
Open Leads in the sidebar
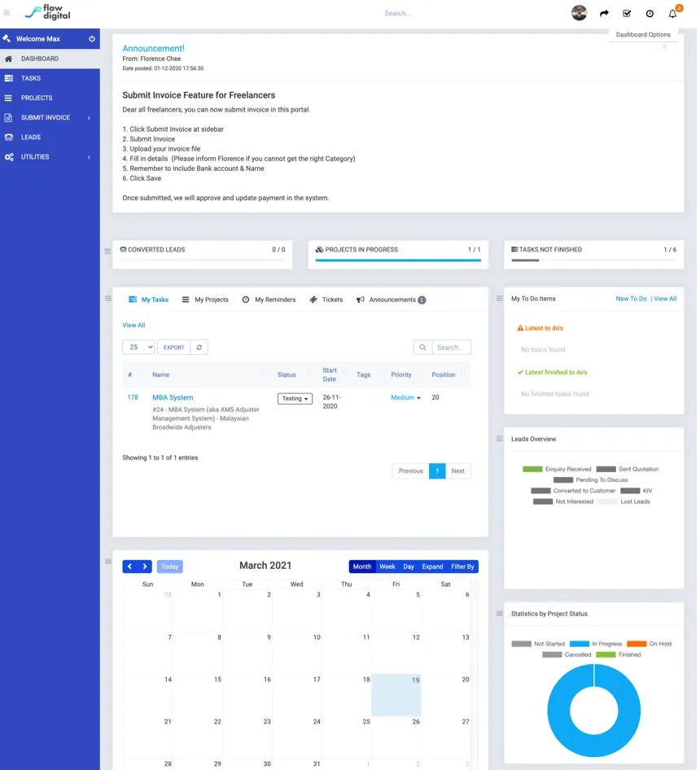pos(50,137)
